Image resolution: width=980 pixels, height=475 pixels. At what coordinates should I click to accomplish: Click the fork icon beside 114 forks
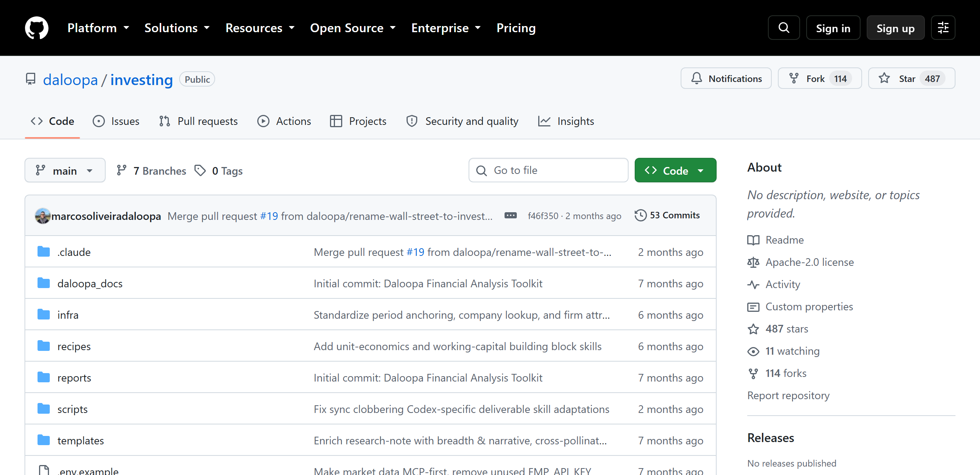(x=753, y=373)
